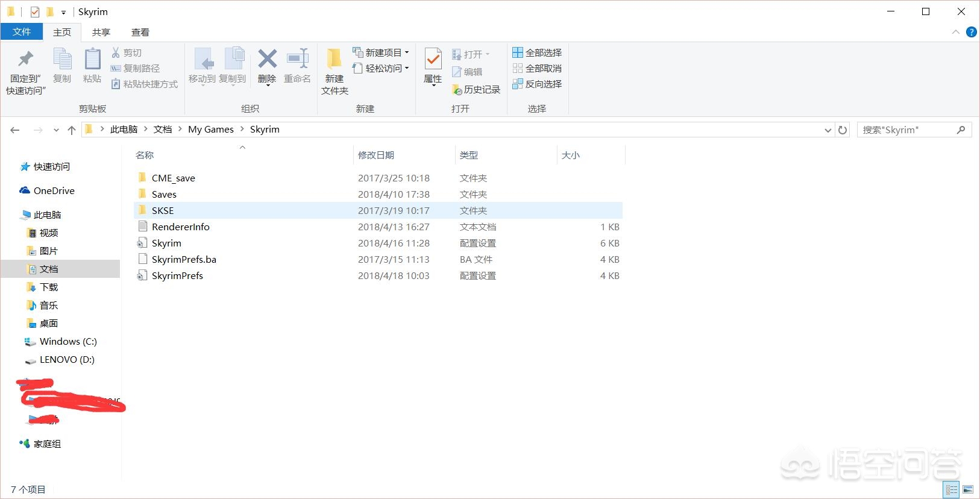Select the Saves folder

pyautogui.click(x=378, y=194)
